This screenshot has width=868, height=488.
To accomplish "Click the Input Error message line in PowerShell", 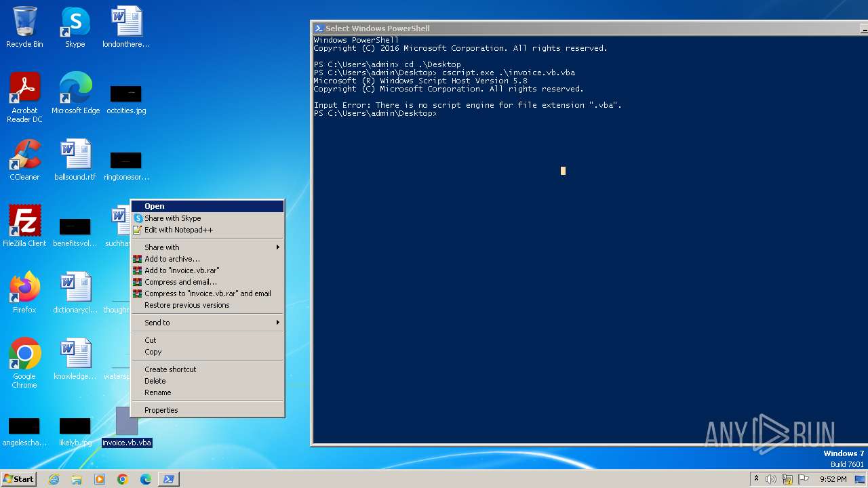I will click(x=467, y=105).
